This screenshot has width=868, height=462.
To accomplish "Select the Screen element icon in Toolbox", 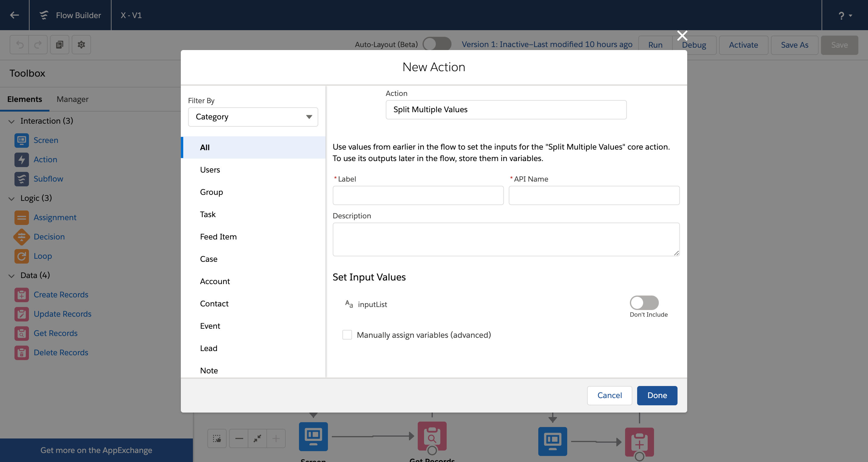I will [22, 140].
